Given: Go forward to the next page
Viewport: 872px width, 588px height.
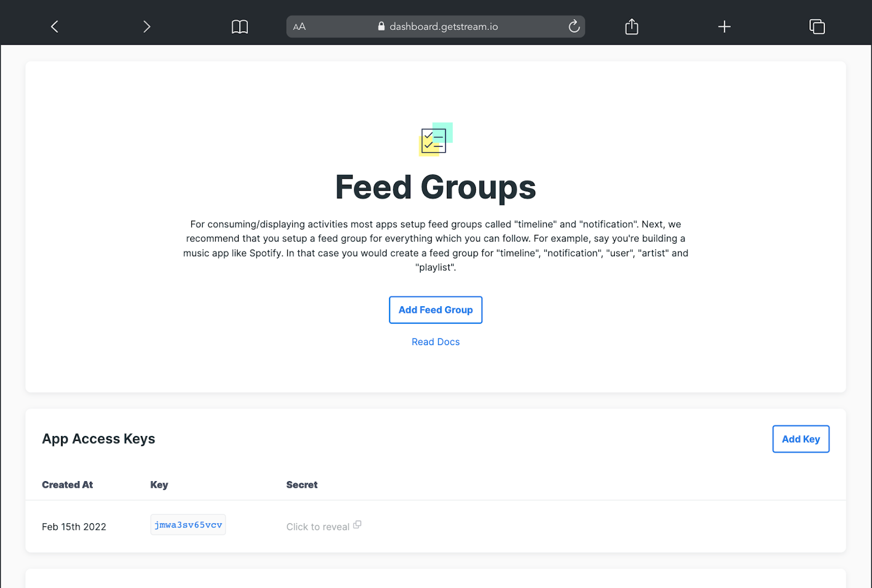Looking at the screenshot, I should pyautogui.click(x=146, y=26).
